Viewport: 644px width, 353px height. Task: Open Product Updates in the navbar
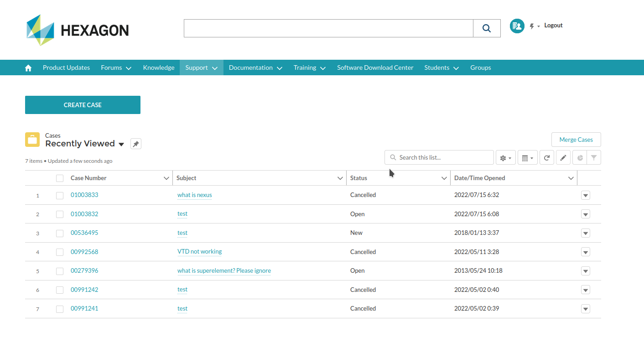pyautogui.click(x=66, y=67)
